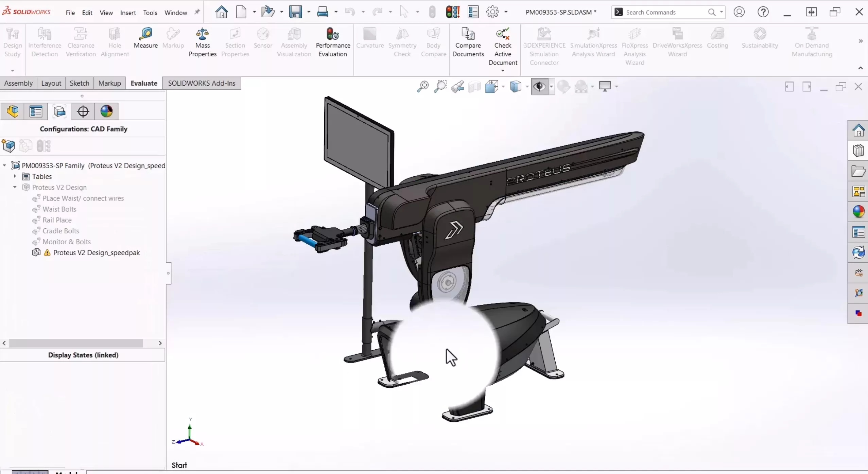Open Mass Properties tool
The height and width of the screenshot is (474, 868).
202,43
